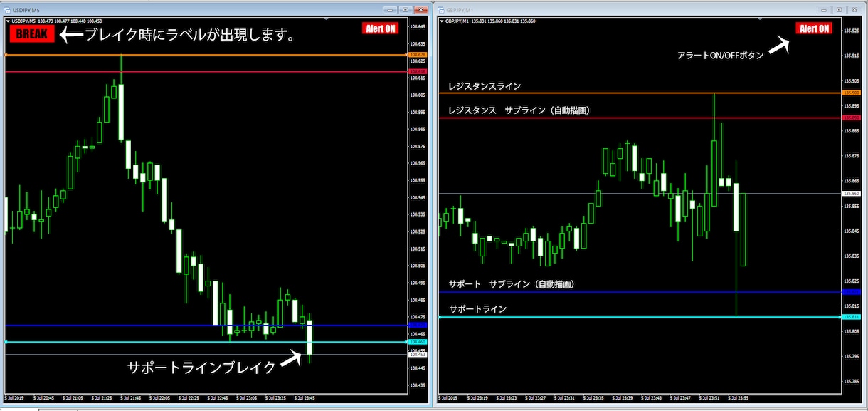Viewport: 868px width, 411px height.
Task: Minimize the USDJPY,M5 chart window
Action: tap(391, 10)
